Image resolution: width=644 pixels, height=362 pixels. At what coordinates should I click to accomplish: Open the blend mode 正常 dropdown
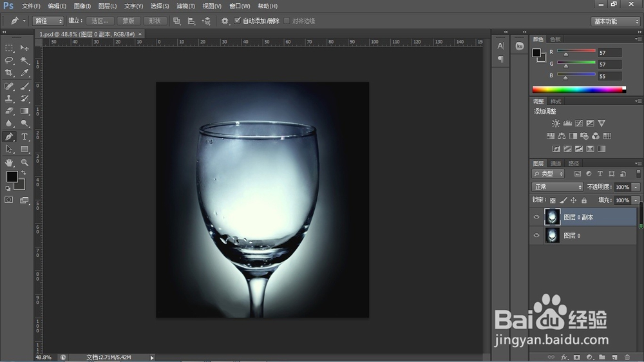(557, 187)
